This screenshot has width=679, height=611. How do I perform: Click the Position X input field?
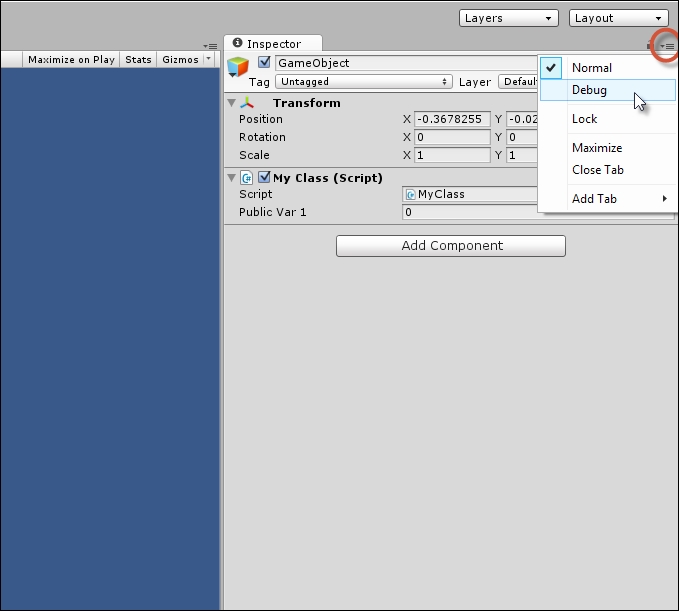(x=452, y=119)
